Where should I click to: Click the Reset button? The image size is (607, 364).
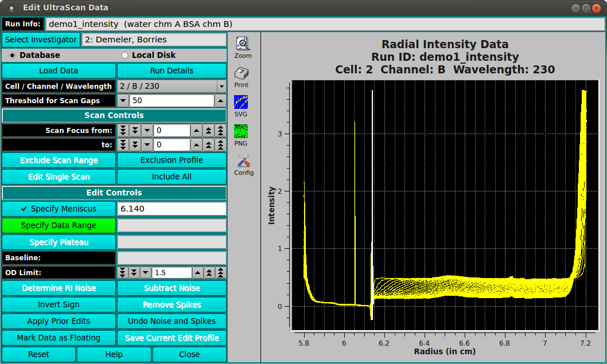(38, 354)
